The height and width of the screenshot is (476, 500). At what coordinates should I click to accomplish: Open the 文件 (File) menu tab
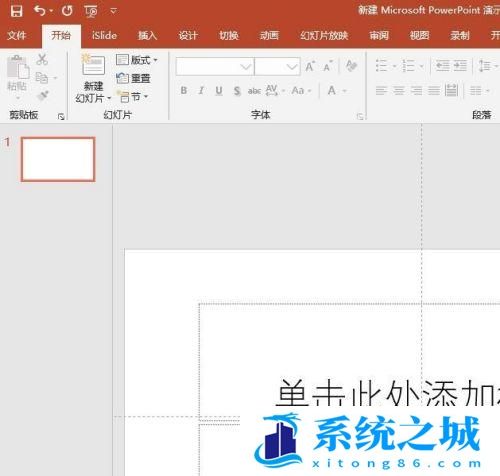pyautogui.click(x=17, y=35)
